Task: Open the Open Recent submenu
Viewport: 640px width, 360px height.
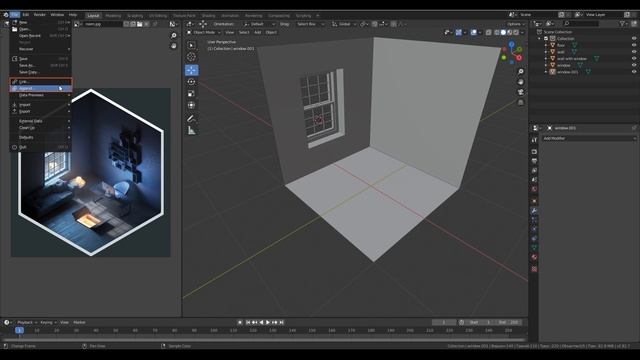Action: coord(40,36)
